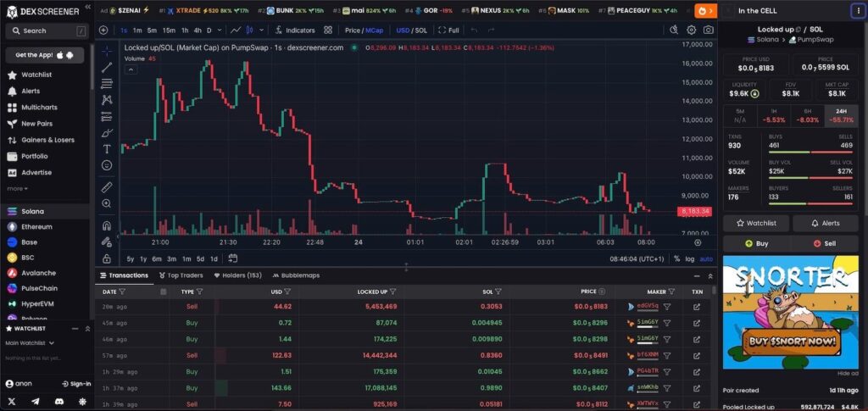Click the Search field in sidebar
Viewport: 868px width, 411px height.
tap(47, 31)
